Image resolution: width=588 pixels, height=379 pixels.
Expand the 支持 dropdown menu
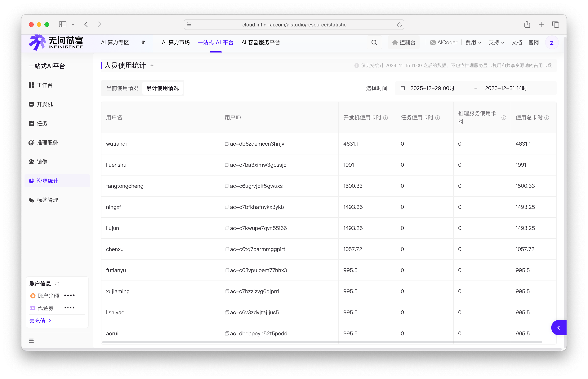[496, 43]
